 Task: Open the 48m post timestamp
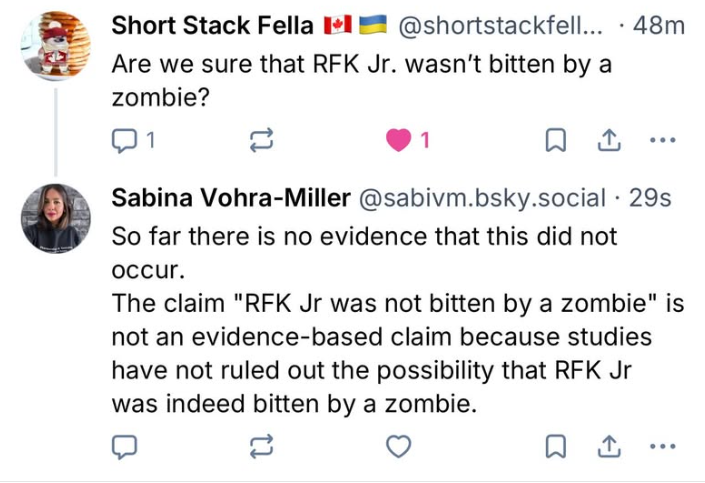[x=660, y=26]
